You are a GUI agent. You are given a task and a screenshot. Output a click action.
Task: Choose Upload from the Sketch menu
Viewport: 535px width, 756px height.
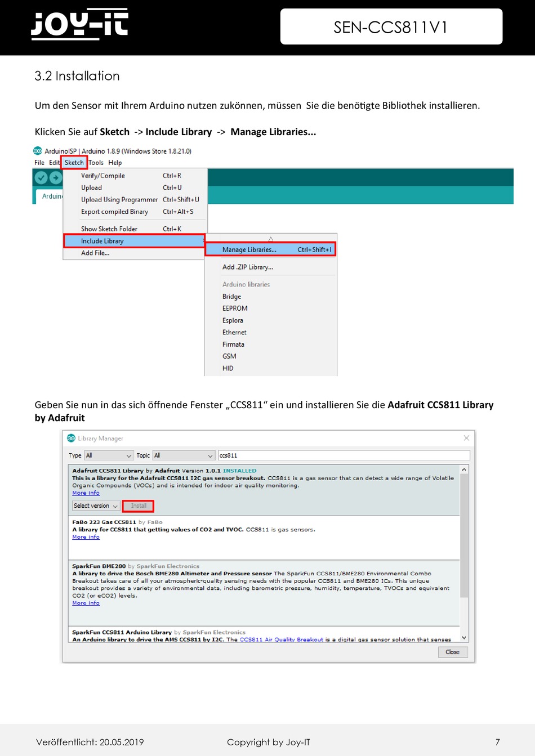[x=135, y=187]
